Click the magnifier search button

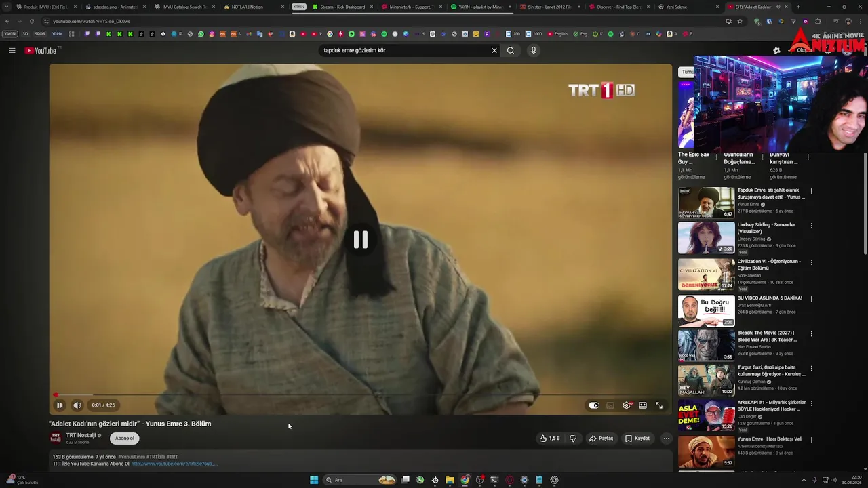click(x=511, y=50)
